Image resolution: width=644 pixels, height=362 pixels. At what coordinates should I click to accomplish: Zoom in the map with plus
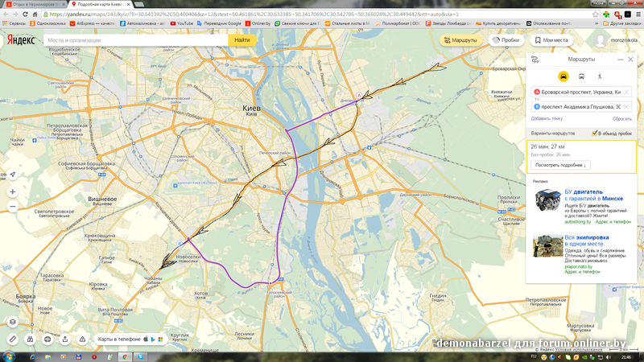coord(13,191)
